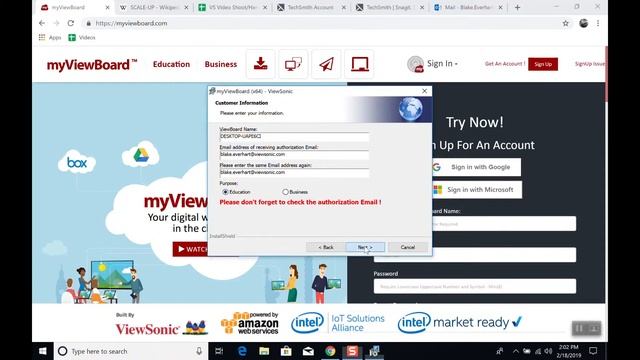
Task: Click the Windows search box
Action: (x=131, y=351)
